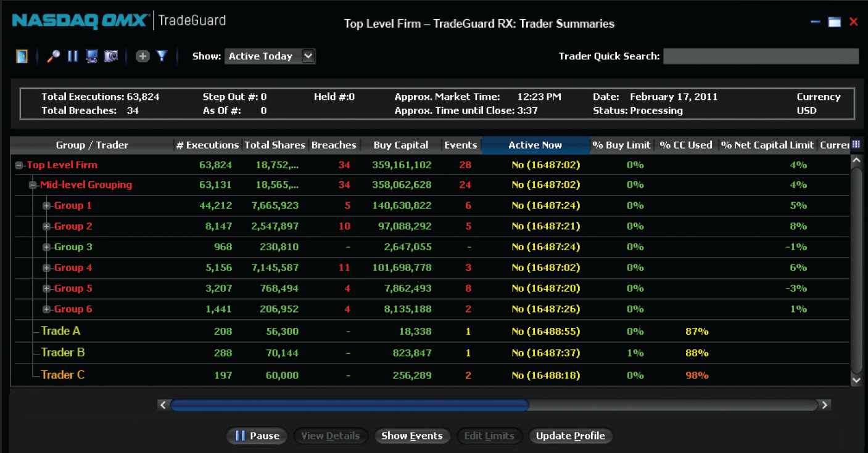The width and height of the screenshot is (868, 453).
Task: Collapse the Top Level Firm tree node
Action: [x=19, y=165]
